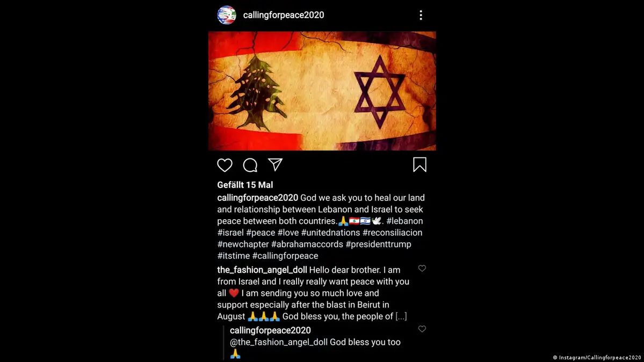Open the #abrahamaccords hashtag
The image size is (644, 362).
[x=307, y=244]
